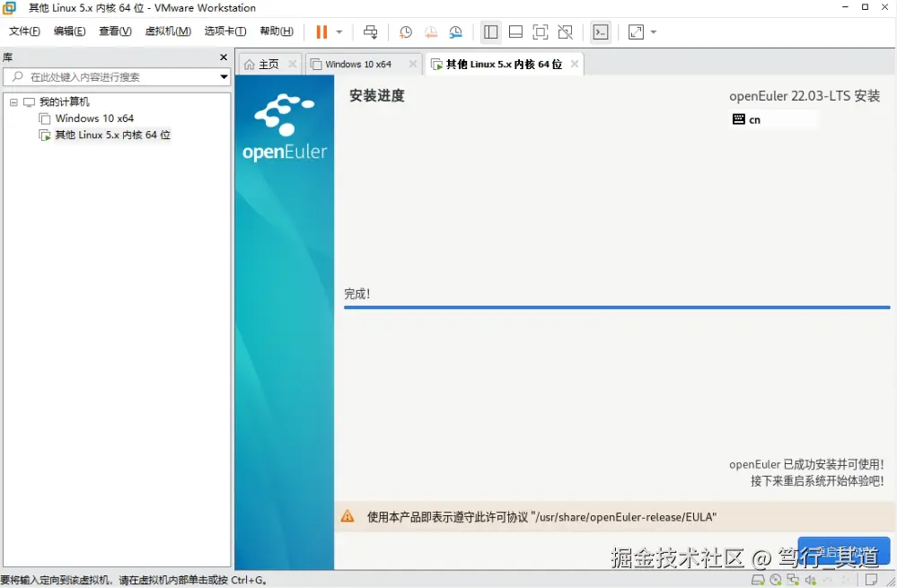Viewport: 897px width, 588px height.
Task: Send Ctrl+Alt+Del to the virtual machine
Action: [x=371, y=32]
